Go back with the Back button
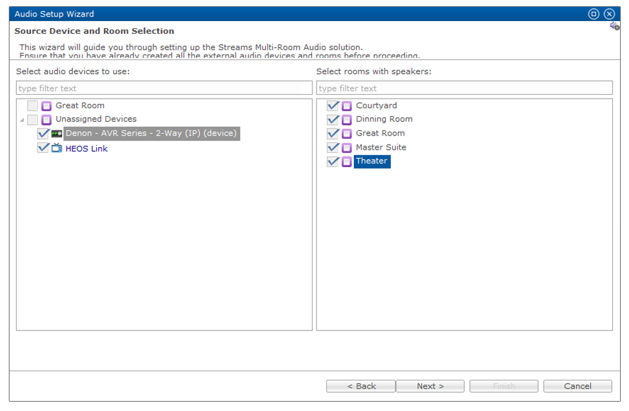 [x=360, y=386]
